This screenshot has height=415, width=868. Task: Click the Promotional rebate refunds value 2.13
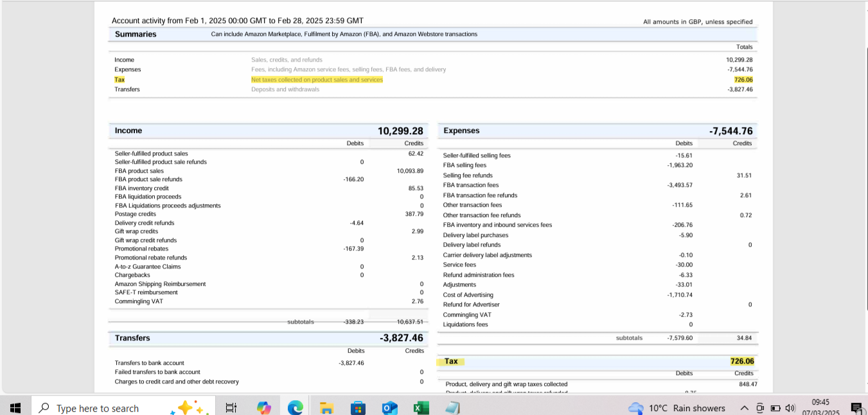pos(418,258)
